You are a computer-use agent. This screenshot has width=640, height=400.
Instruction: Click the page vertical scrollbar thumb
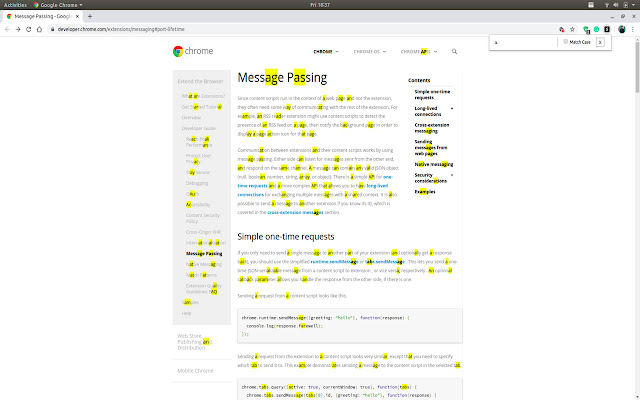pyautogui.click(x=637, y=66)
